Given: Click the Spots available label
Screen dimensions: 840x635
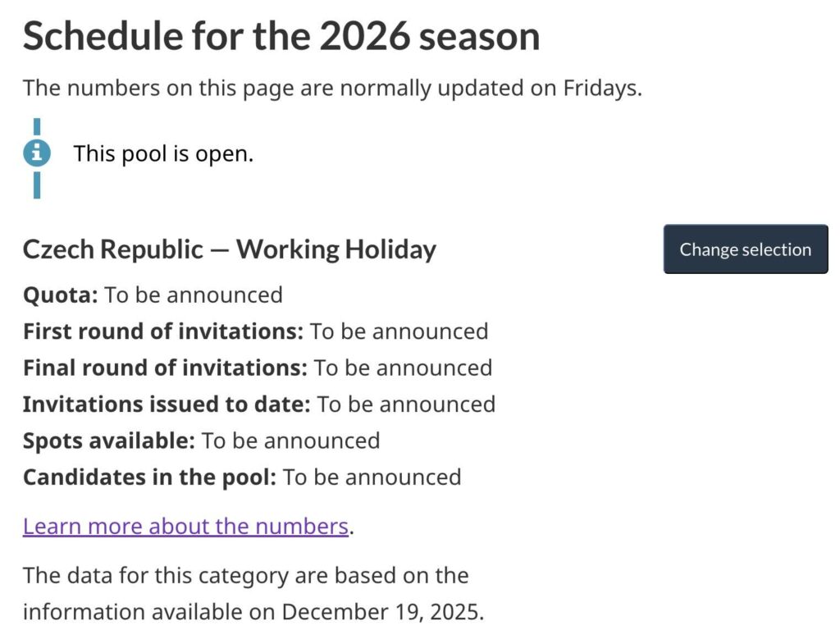Looking at the screenshot, I should (x=109, y=441).
